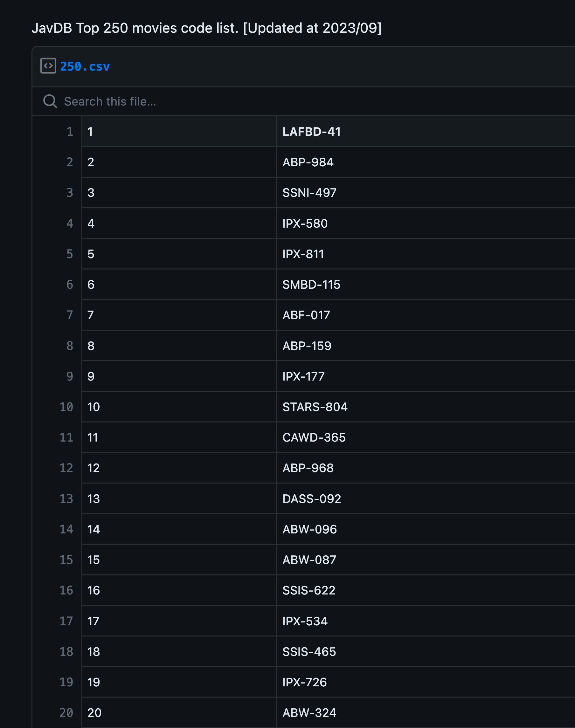Viewport: 575px width, 728px height.
Task: Click the code file icon beside 250.csv
Action: 48,66
